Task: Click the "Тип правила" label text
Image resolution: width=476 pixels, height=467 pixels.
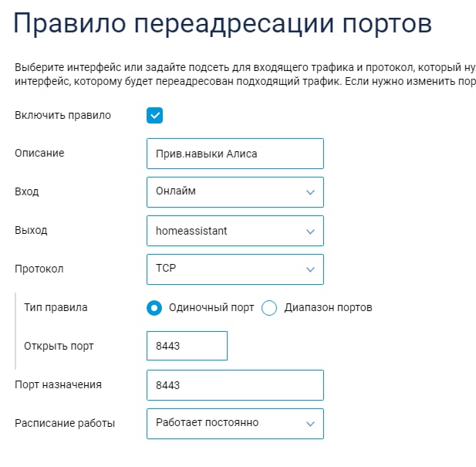Action: [56, 307]
